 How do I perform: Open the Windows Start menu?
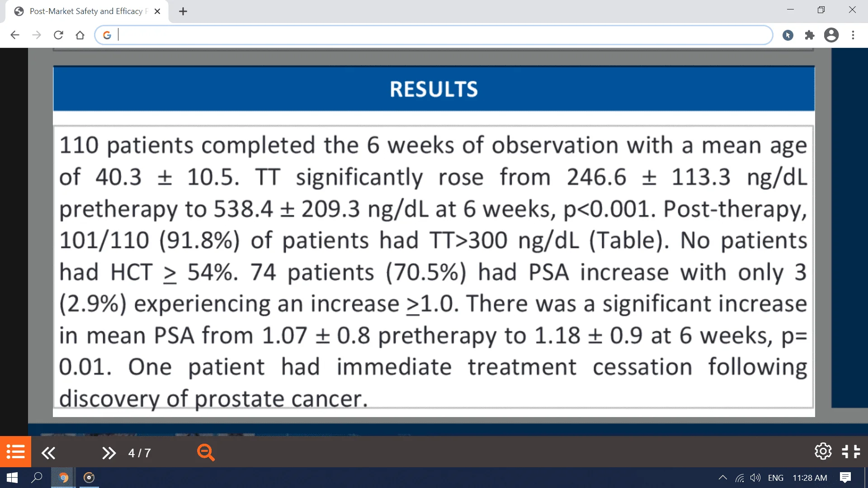tap(12, 478)
